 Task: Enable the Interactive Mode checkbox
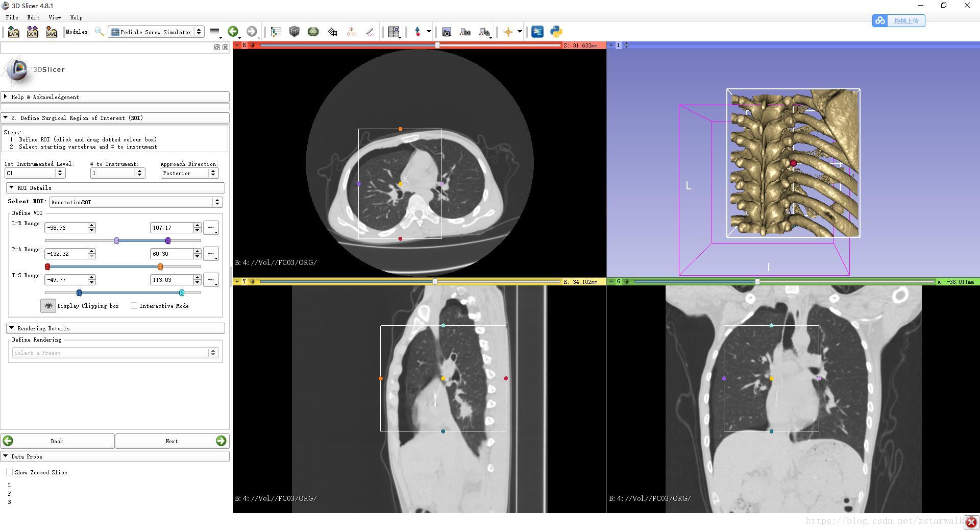[134, 306]
